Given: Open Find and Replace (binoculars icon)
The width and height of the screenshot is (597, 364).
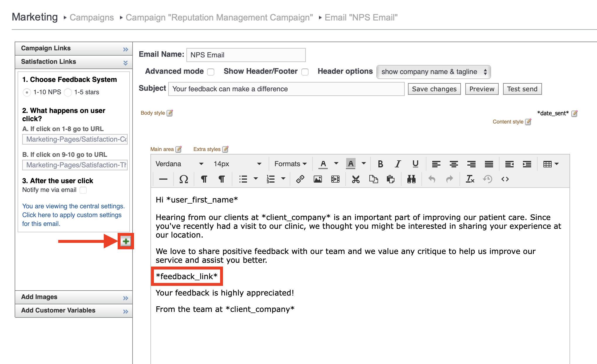Looking at the screenshot, I should point(411,179).
